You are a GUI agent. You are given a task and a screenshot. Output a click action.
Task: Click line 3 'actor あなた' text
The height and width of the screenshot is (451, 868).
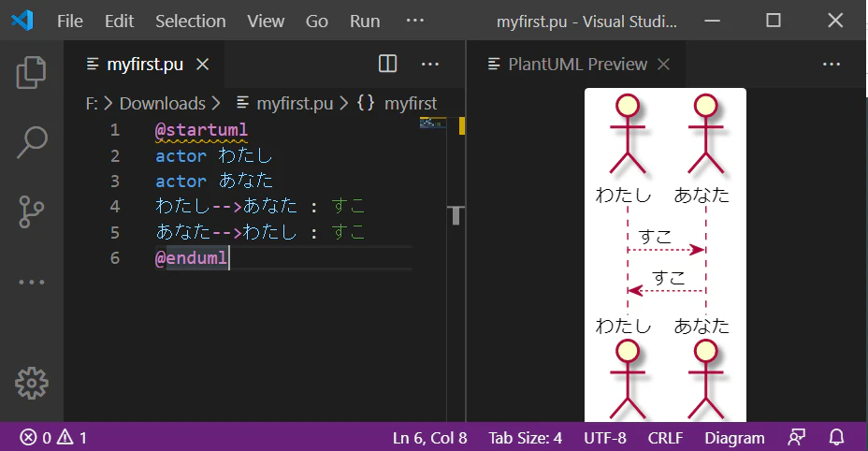tap(213, 182)
